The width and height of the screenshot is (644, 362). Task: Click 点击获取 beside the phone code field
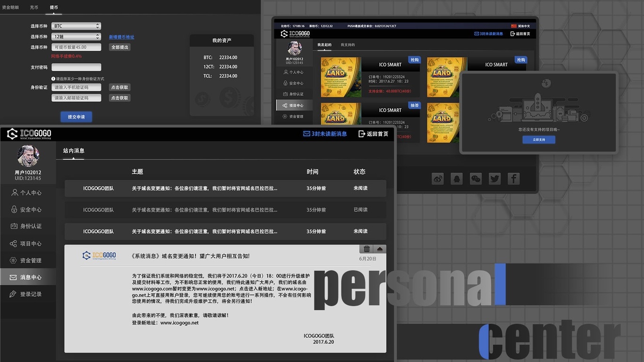tap(120, 87)
